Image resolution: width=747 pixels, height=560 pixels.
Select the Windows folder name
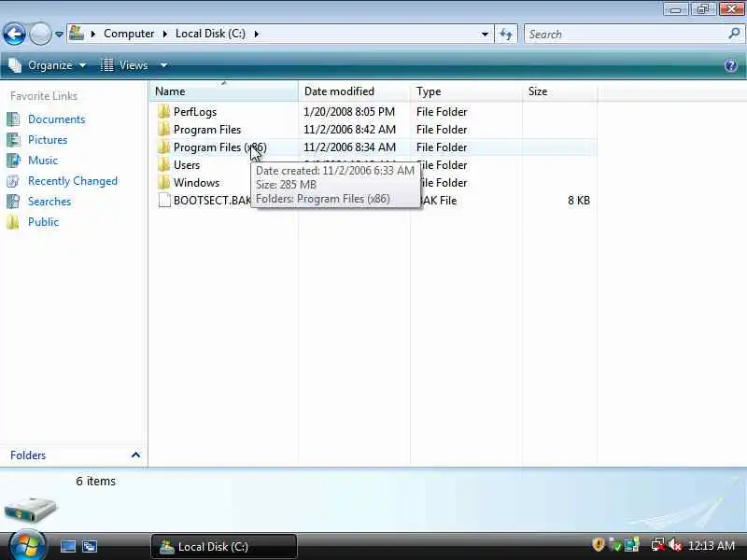tap(196, 183)
